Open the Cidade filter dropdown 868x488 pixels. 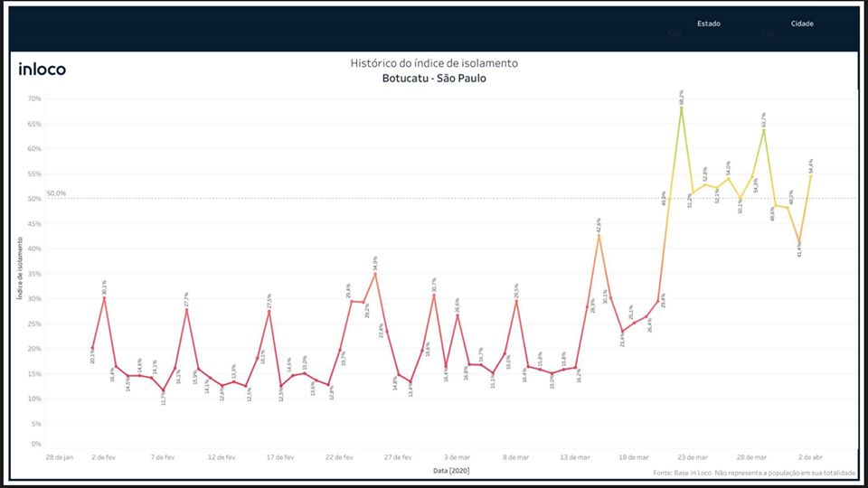coord(801,33)
